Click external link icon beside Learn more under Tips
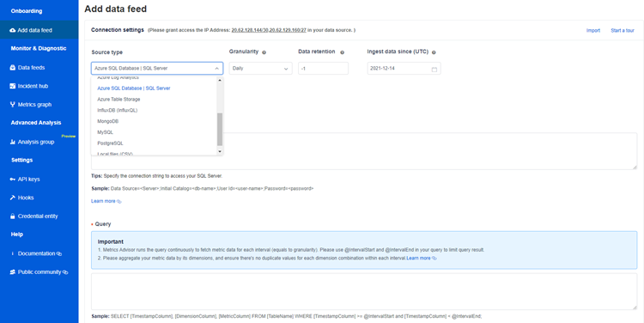 [119, 201]
